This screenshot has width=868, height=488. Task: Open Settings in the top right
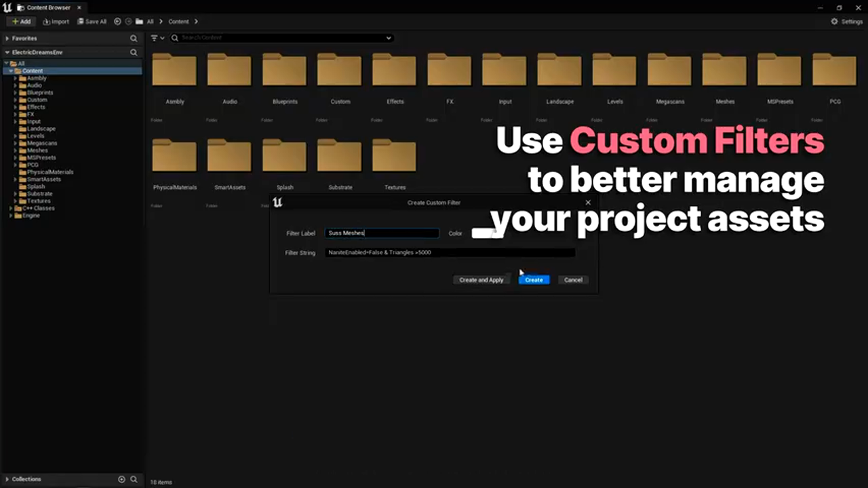847,22
